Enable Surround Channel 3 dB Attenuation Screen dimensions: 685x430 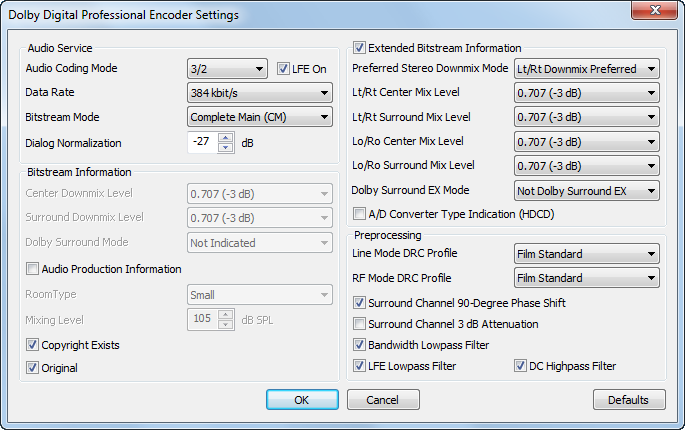pyautogui.click(x=360, y=324)
